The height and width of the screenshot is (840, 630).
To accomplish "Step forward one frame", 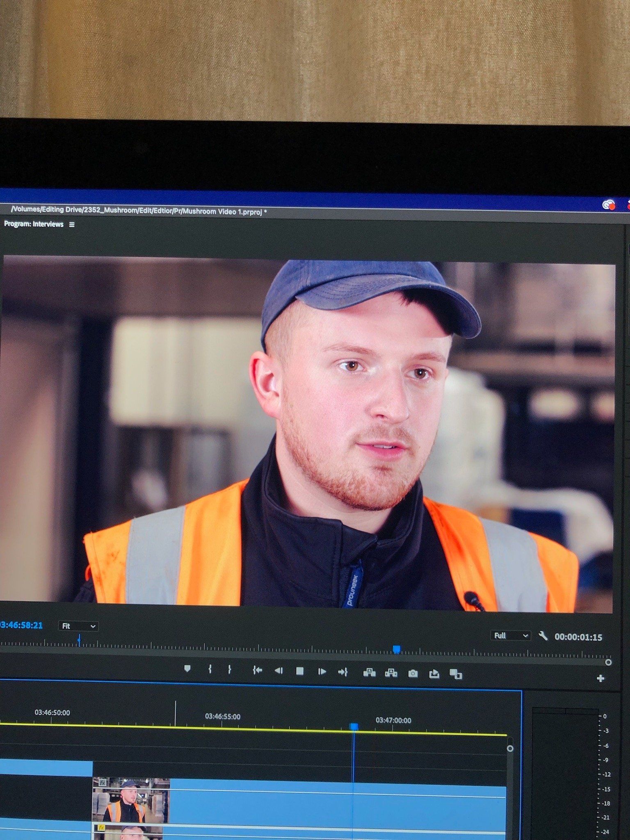I will [x=322, y=671].
